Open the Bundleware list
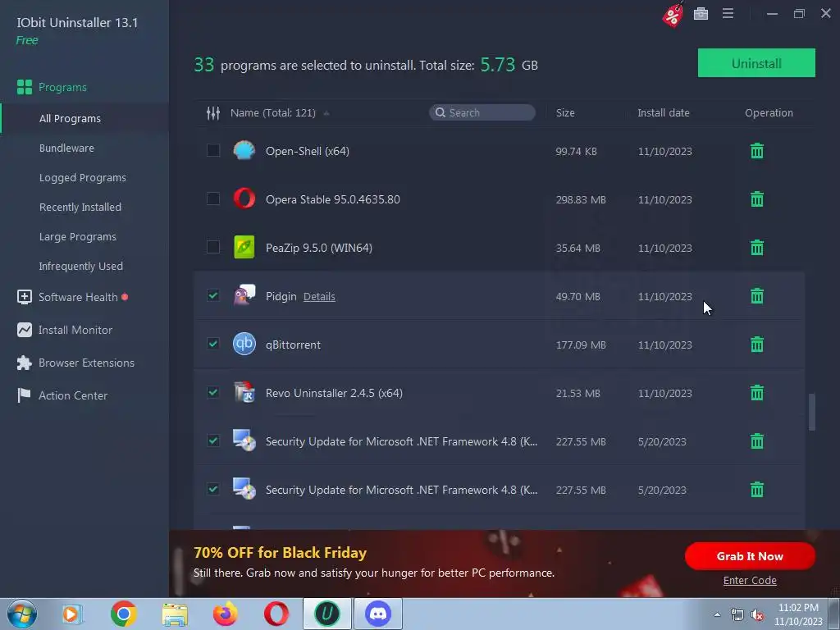Image resolution: width=840 pixels, height=630 pixels. coord(66,148)
